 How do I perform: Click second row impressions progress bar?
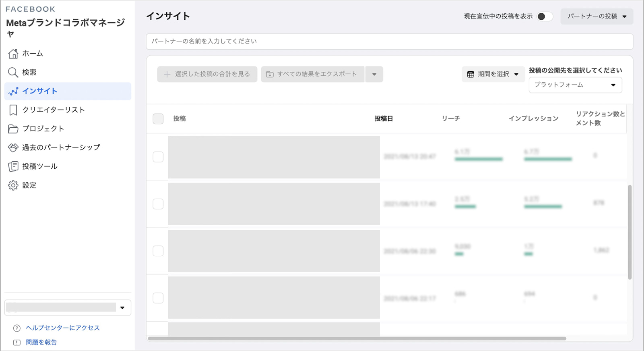point(543,207)
